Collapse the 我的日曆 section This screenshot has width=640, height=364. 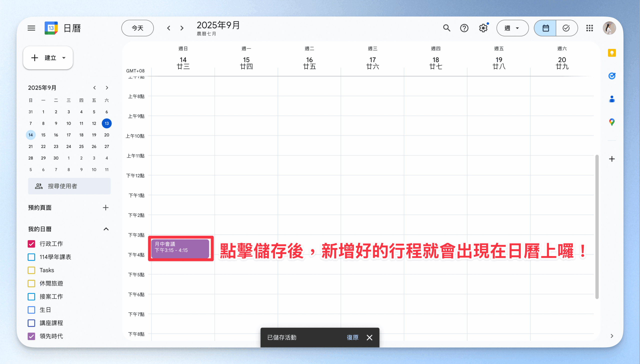(x=106, y=229)
